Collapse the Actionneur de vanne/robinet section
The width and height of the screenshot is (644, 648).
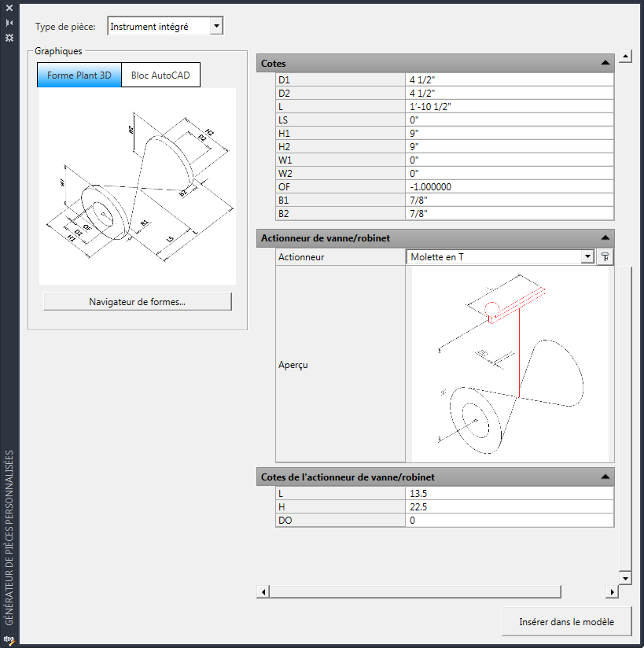pyautogui.click(x=605, y=238)
